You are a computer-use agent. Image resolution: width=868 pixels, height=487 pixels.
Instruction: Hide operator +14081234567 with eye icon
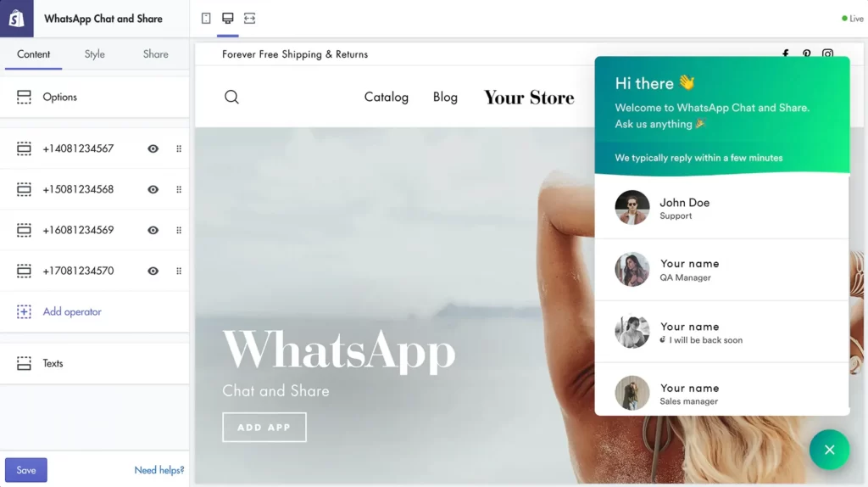153,148
